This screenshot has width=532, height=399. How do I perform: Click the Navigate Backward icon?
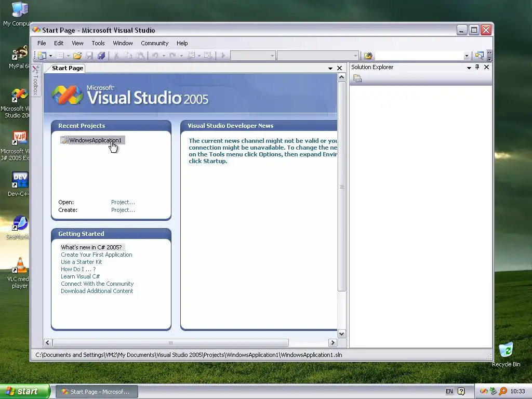[191, 55]
